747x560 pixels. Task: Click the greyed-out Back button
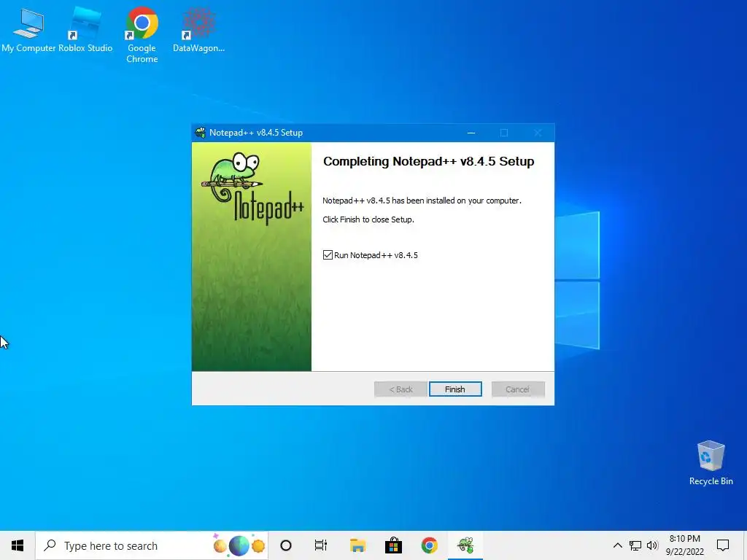pyautogui.click(x=400, y=389)
